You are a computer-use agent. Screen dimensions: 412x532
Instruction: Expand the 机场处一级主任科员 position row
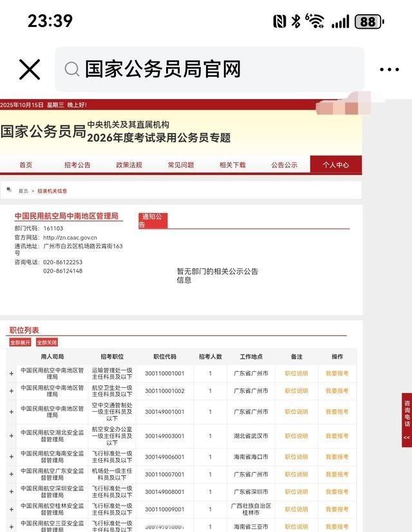[12, 474]
